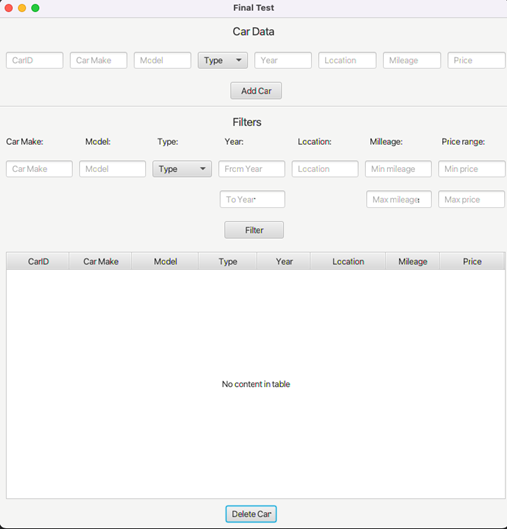This screenshot has height=529, width=507.
Task: Select the Min mileage filter field
Action: click(398, 169)
